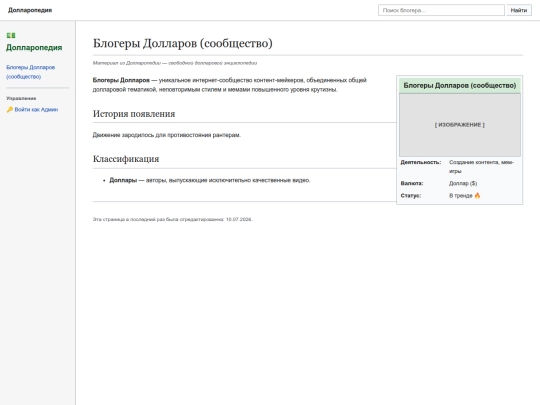The image size is (540, 405).
Task: Click the Доллар ($) value
Action: pyautogui.click(x=463, y=184)
